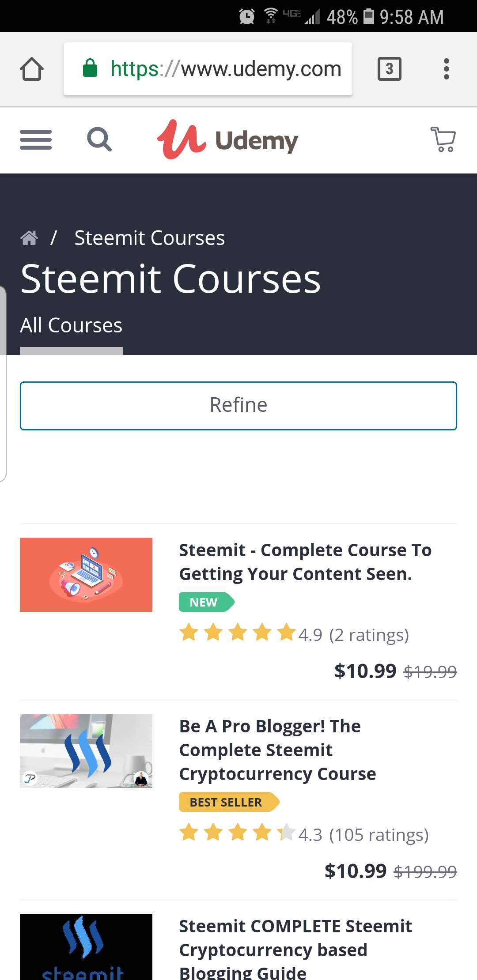Viewport: 477px width, 980px height.
Task: Open the hamburger navigation menu
Action: 36,139
